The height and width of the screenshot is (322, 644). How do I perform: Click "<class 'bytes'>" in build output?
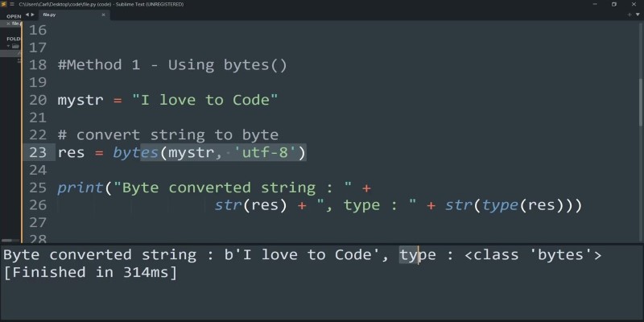pyautogui.click(x=533, y=255)
